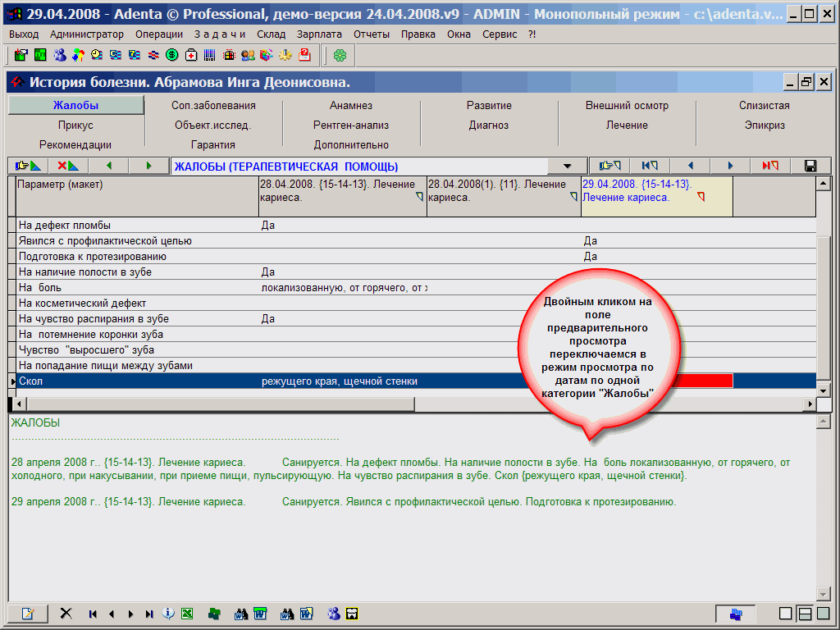The width and height of the screenshot is (840, 630).
Task: Open the Отчеты menu
Action: [x=372, y=34]
